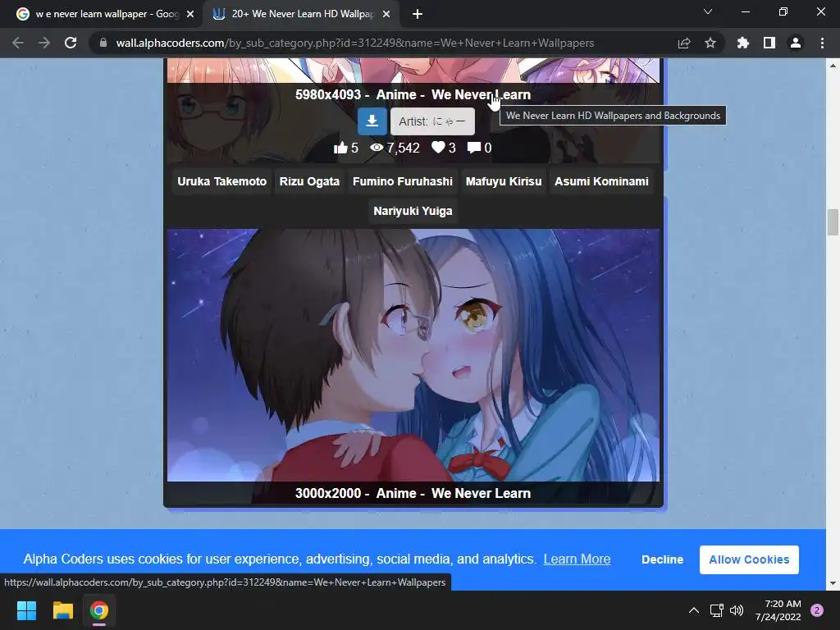
Task: Go back with browser back arrow
Action: pyautogui.click(x=18, y=43)
